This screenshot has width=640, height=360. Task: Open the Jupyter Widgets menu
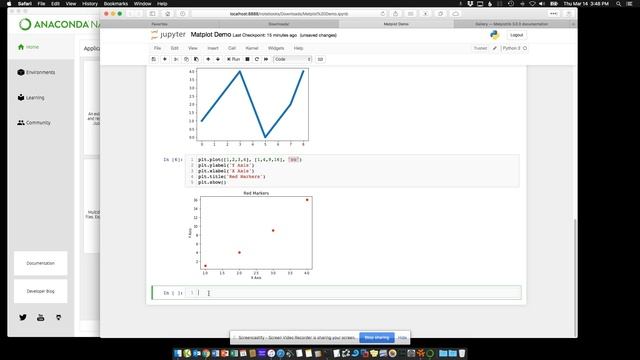pyautogui.click(x=276, y=48)
